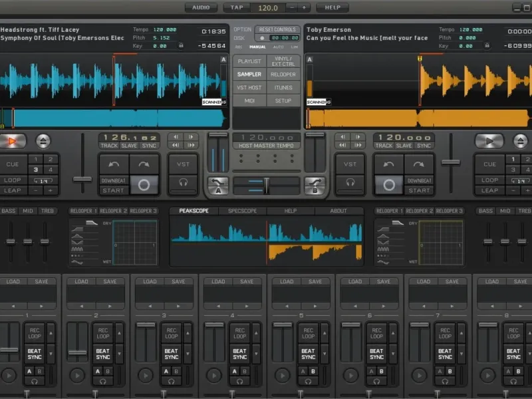The width and height of the screenshot is (532, 399).
Task: Click the right deck circular loop button
Action: [x=388, y=185]
